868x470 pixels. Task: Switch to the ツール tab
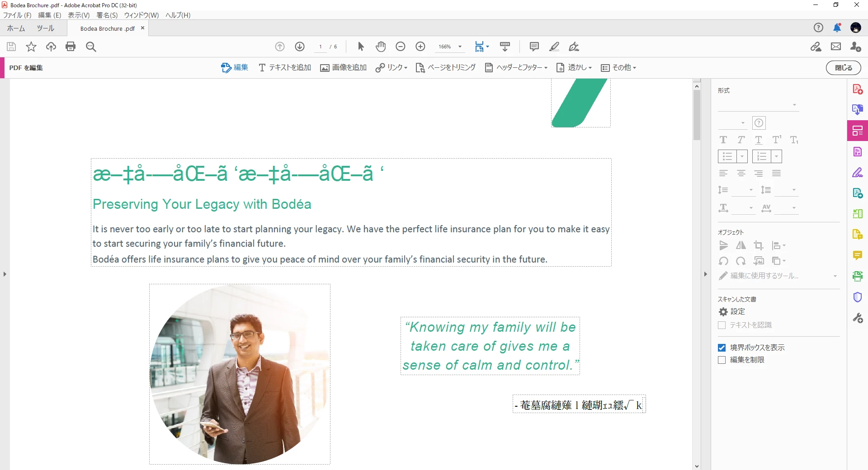click(46, 28)
